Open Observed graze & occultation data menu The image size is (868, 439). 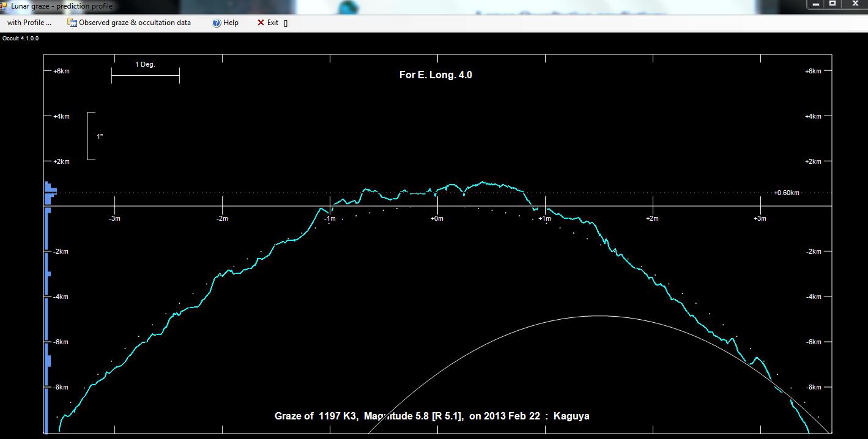click(129, 23)
